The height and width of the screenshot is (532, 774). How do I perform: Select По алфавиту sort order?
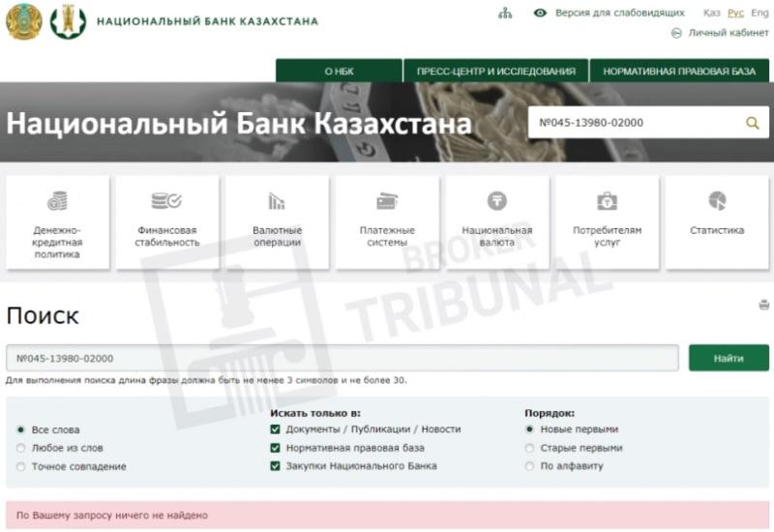click(x=529, y=466)
